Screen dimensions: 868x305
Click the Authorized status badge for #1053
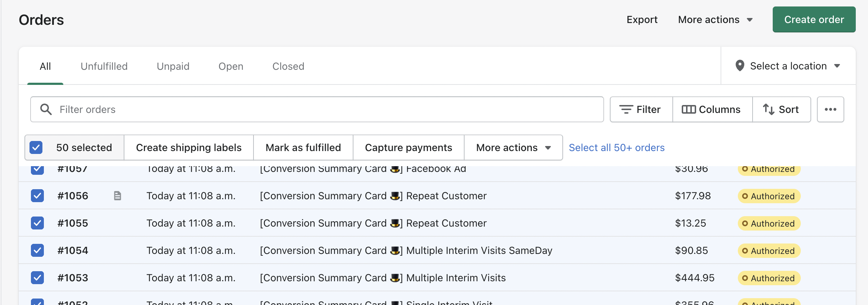pos(769,278)
